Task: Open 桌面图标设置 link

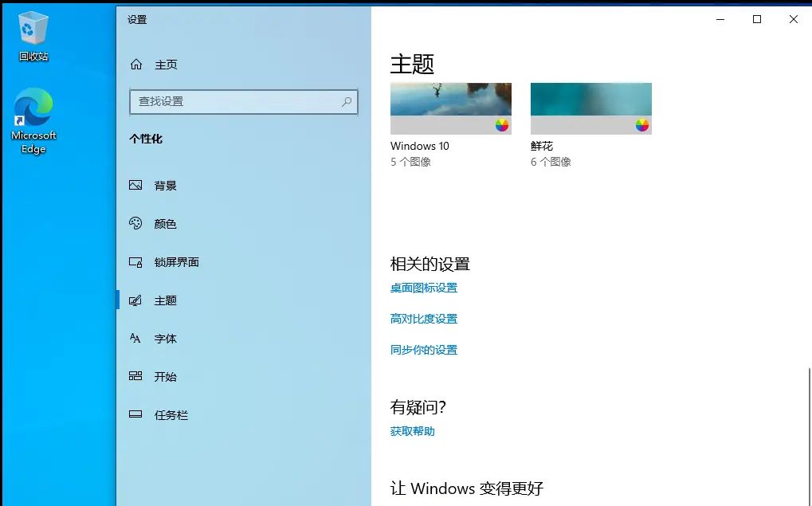Action: (x=424, y=288)
